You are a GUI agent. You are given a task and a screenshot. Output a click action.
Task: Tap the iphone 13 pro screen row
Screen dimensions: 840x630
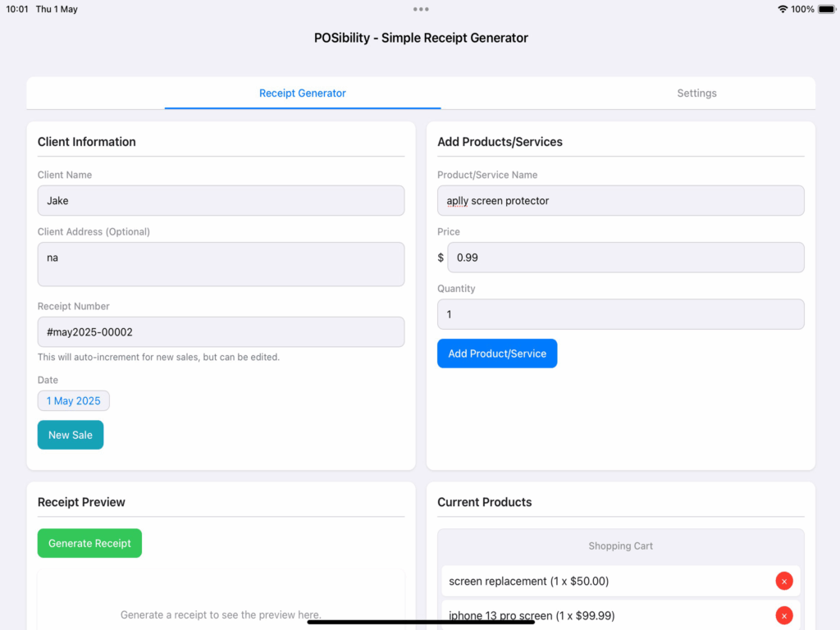pyautogui.click(x=620, y=615)
